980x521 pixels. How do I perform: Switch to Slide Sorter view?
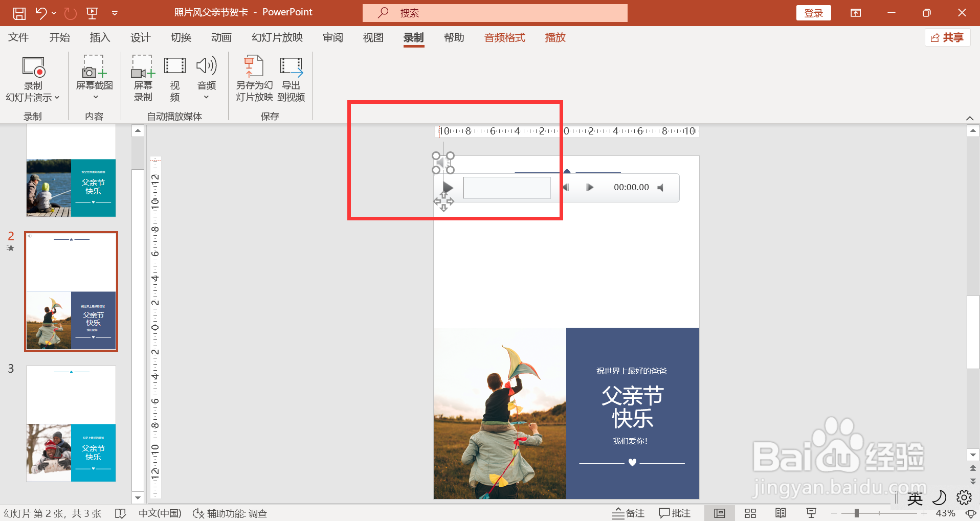(x=750, y=513)
